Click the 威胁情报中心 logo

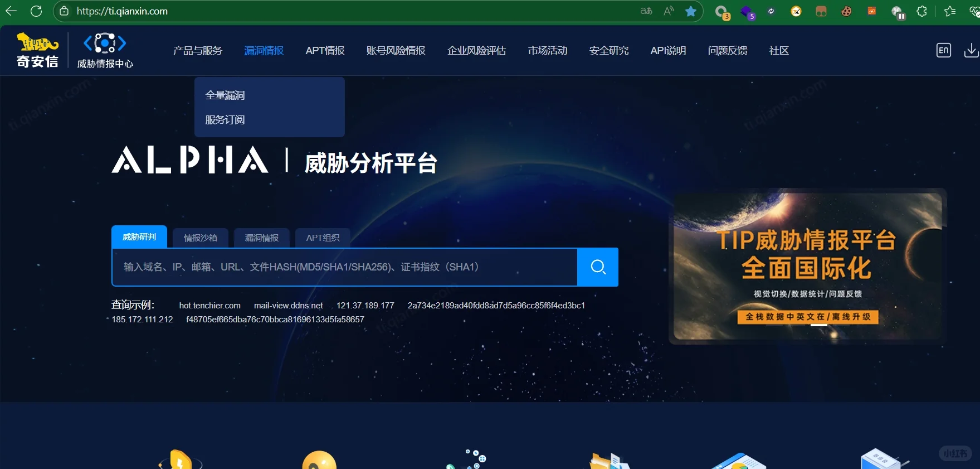105,50
